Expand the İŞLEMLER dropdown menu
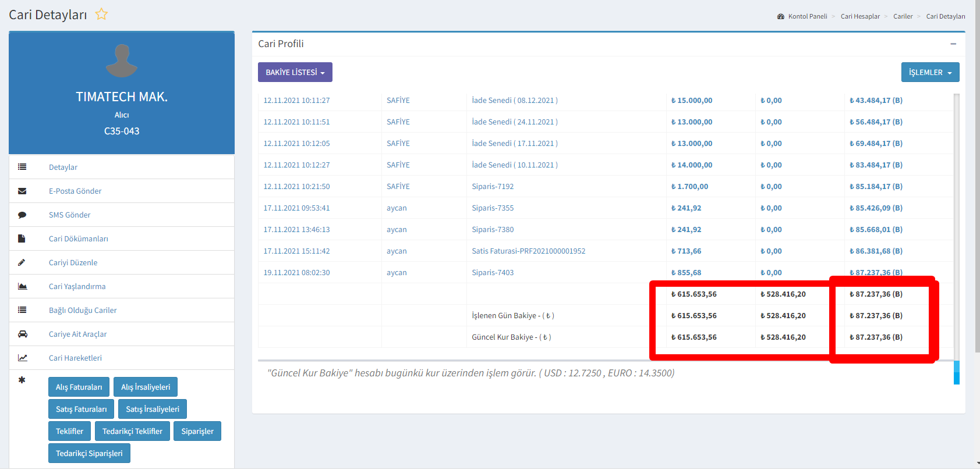The image size is (980, 470). click(x=930, y=72)
